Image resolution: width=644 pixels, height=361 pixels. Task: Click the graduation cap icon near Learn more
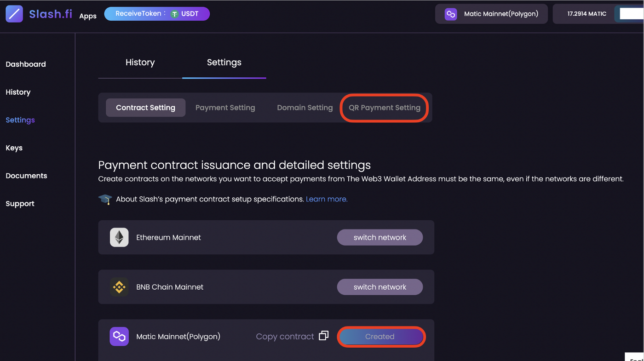105,199
